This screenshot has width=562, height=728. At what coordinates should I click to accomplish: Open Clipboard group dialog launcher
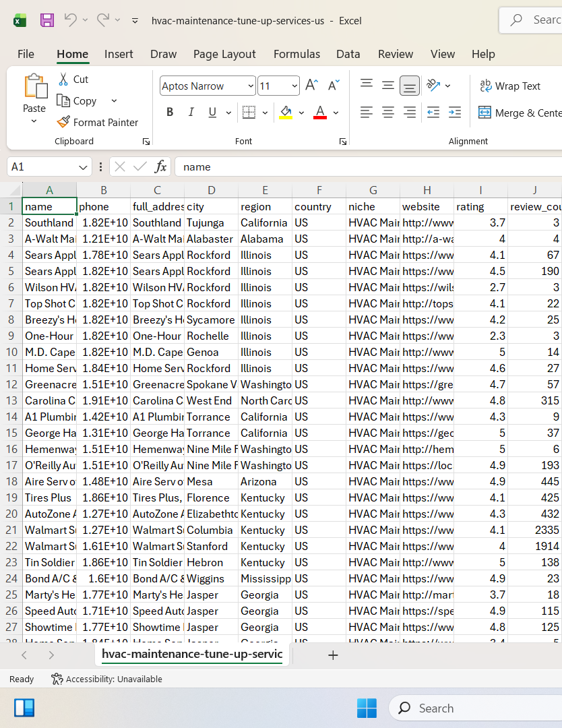[x=146, y=142]
